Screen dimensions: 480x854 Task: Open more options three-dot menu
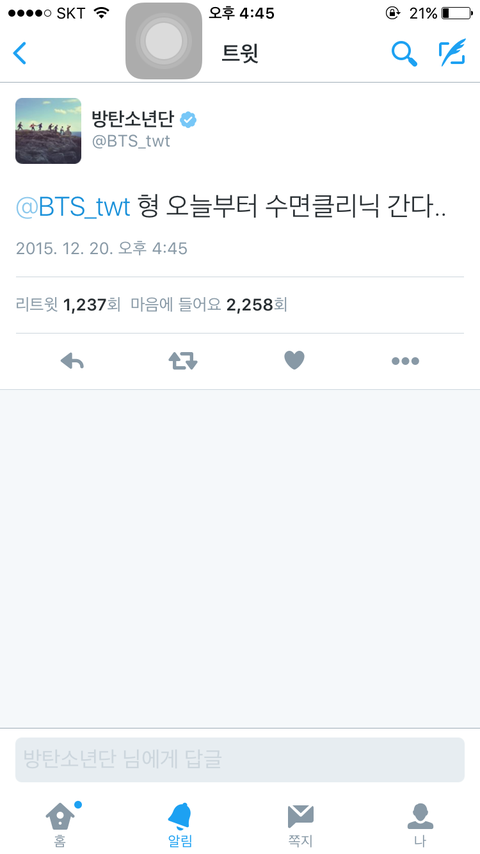pyautogui.click(x=405, y=361)
